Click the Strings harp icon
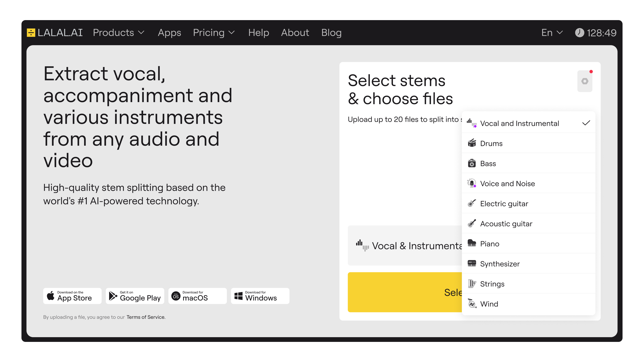The image size is (644, 362). [x=472, y=284]
